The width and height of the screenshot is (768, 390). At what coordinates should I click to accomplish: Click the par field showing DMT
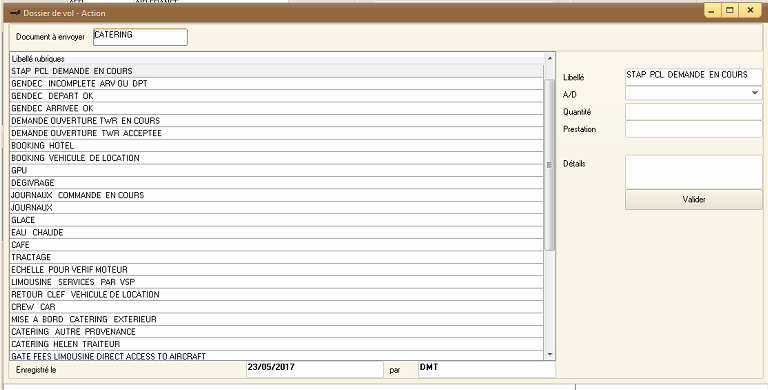(486, 369)
